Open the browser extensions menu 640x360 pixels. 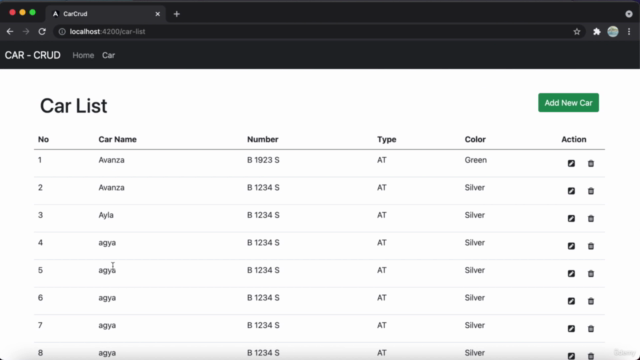(x=597, y=31)
